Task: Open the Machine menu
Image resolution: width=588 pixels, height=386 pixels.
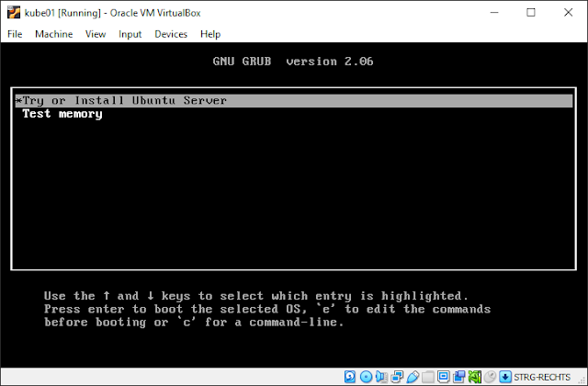Action: 53,34
